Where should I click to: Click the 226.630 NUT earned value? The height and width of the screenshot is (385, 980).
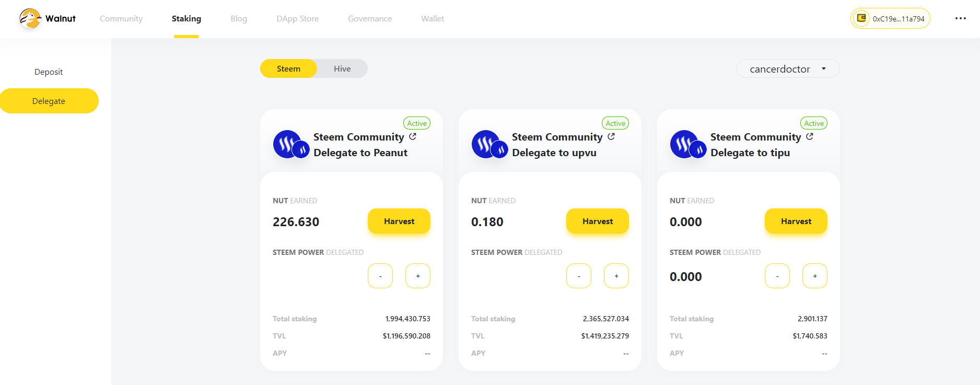pos(296,221)
